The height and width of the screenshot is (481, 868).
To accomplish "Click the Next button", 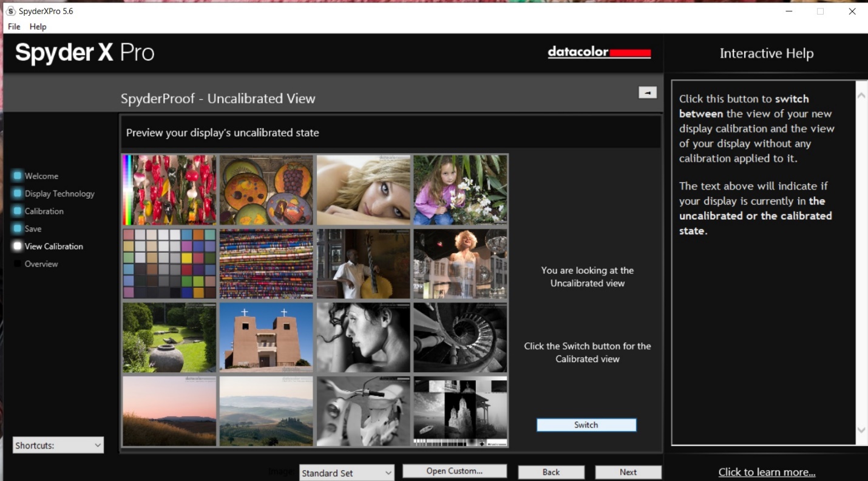I will pos(628,472).
